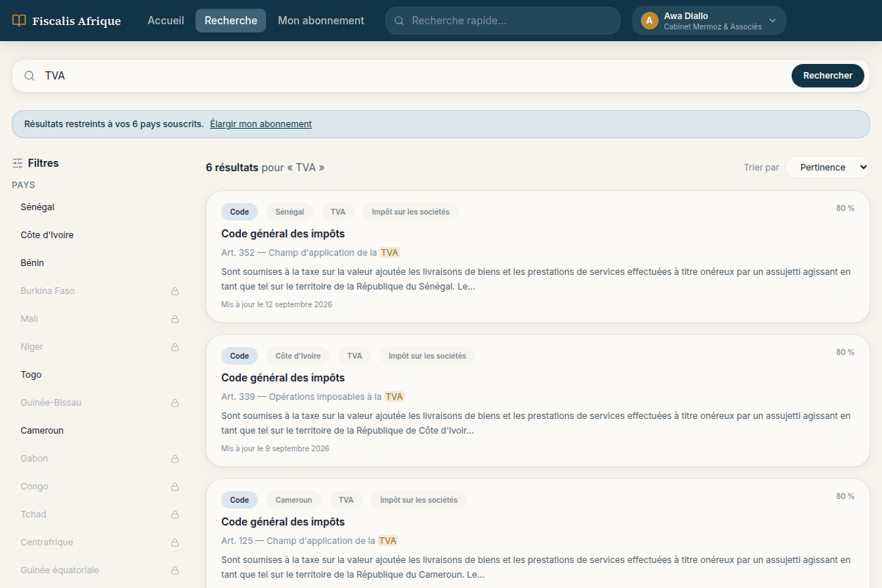Click TVA tag in Cameroun result
Image resolution: width=882 pixels, height=588 pixels.
(346, 500)
